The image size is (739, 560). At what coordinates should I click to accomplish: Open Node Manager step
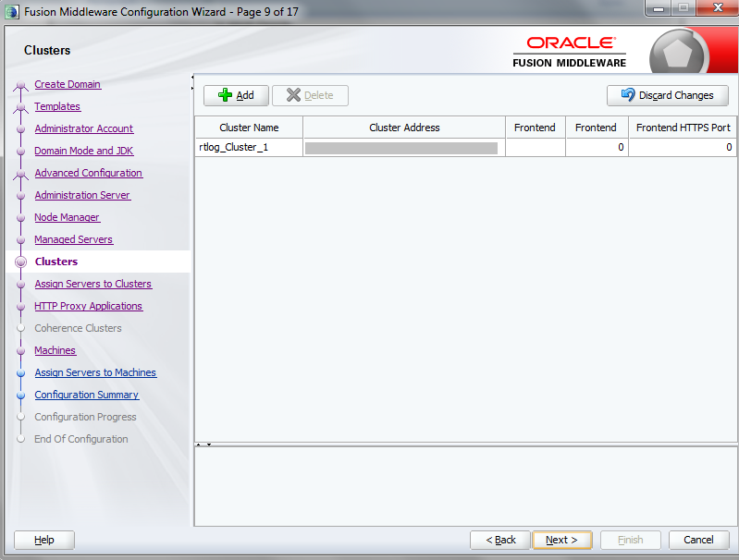(x=67, y=217)
